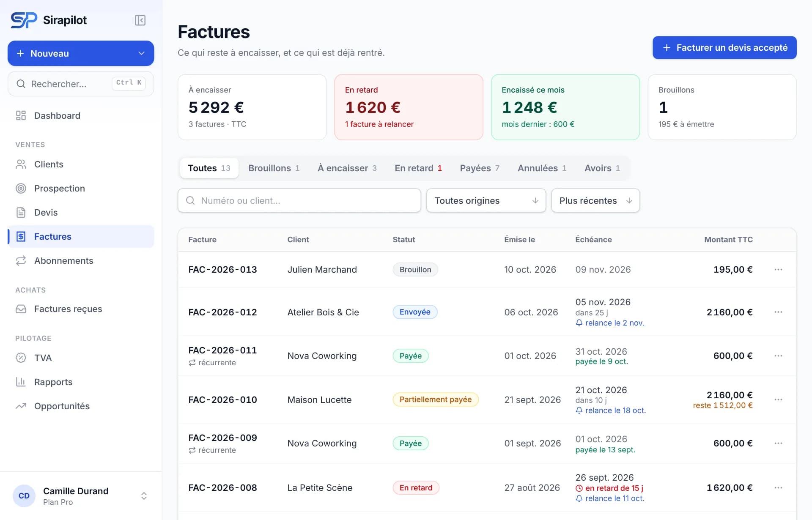Viewport: 812px width, 520px height.
Task: Open the actions menu for FAC-2026-009
Action: [x=778, y=443]
